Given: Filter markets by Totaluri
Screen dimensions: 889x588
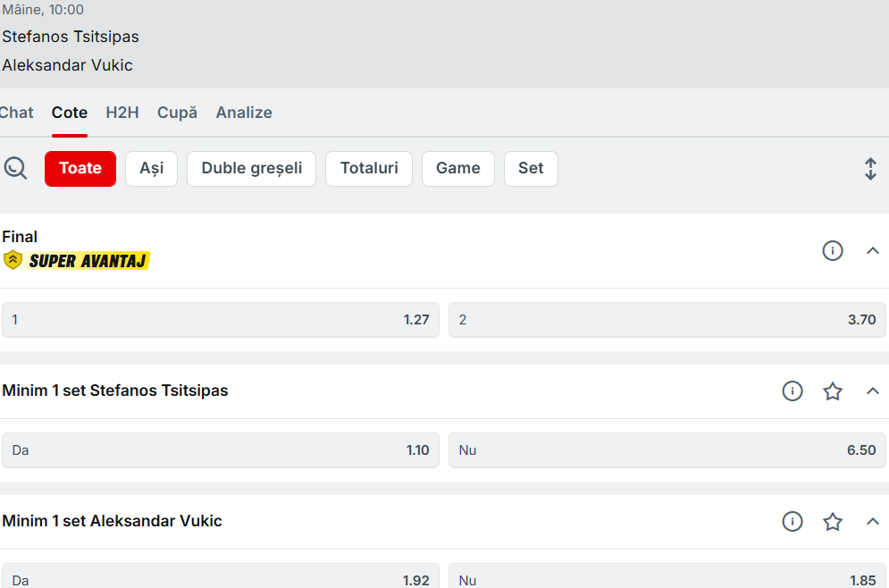Looking at the screenshot, I should coord(369,169).
